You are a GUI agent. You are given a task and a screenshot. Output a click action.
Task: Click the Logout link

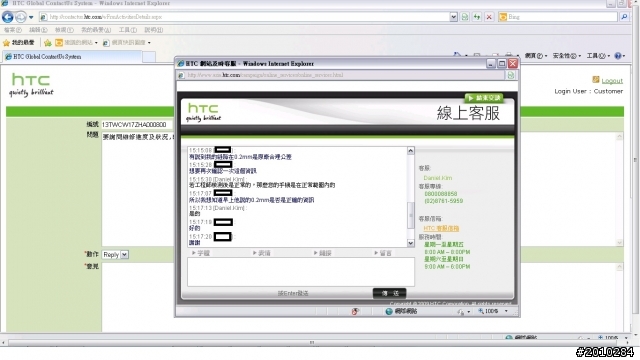tap(612, 81)
